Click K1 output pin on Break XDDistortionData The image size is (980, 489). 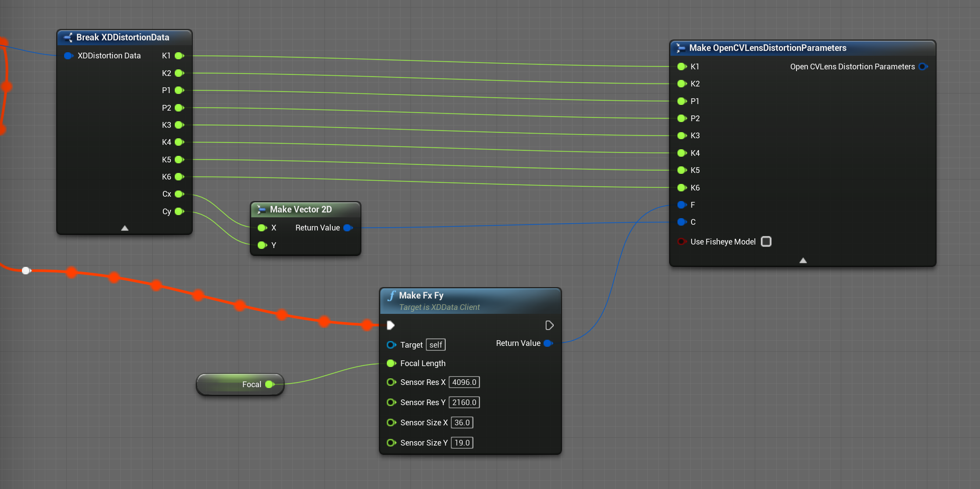point(179,56)
